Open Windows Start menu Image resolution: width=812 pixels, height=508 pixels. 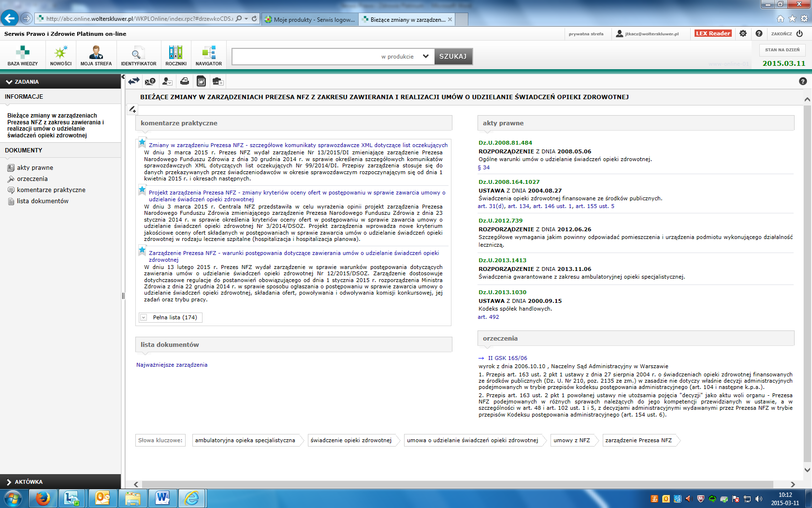click(x=13, y=498)
